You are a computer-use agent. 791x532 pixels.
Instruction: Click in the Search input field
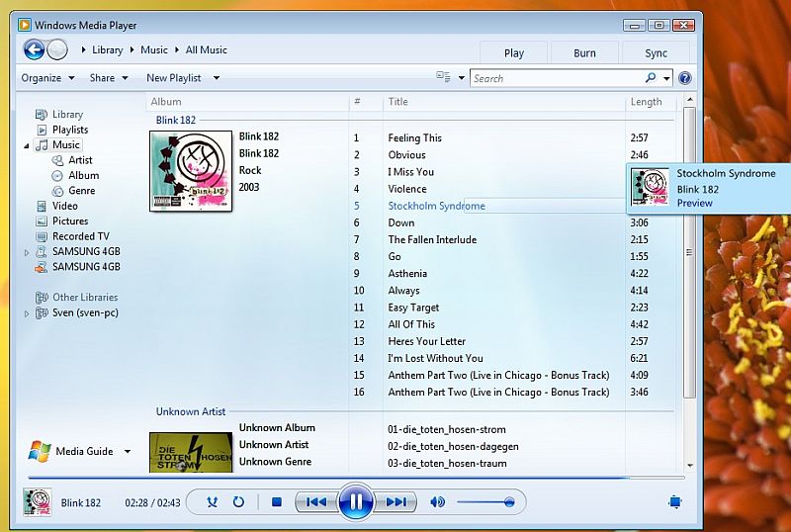point(558,78)
